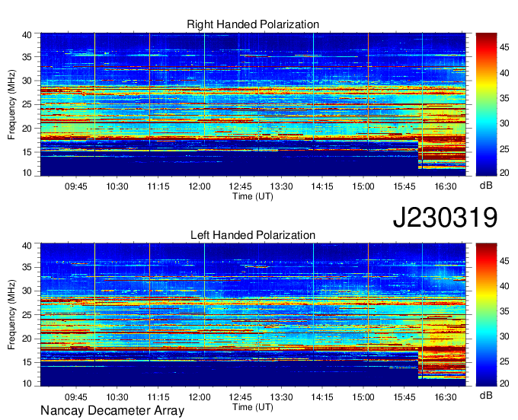Click 10 MHz frequency tick on Right Handed plot
The height and width of the screenshot is (420, 518).
(27, 173)
